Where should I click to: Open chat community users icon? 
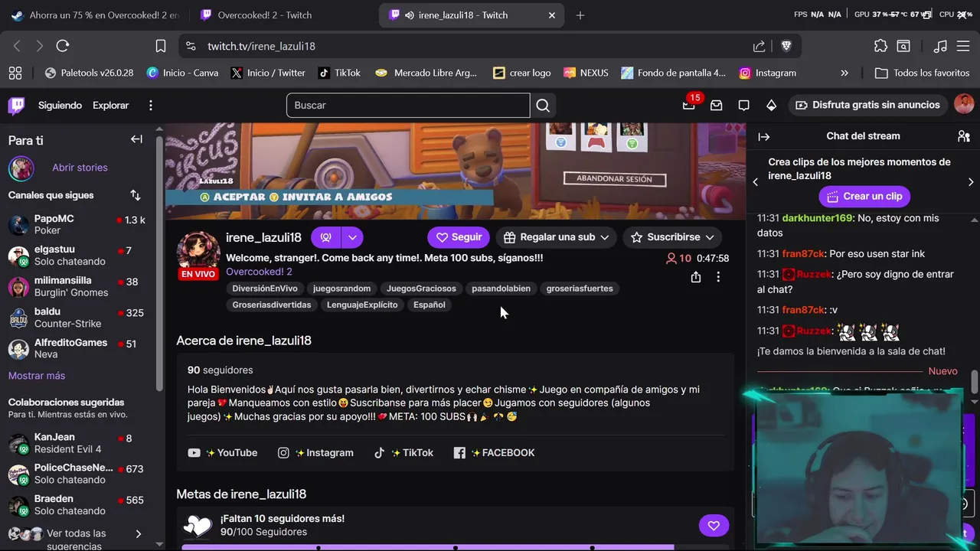(x=963, y=136)
